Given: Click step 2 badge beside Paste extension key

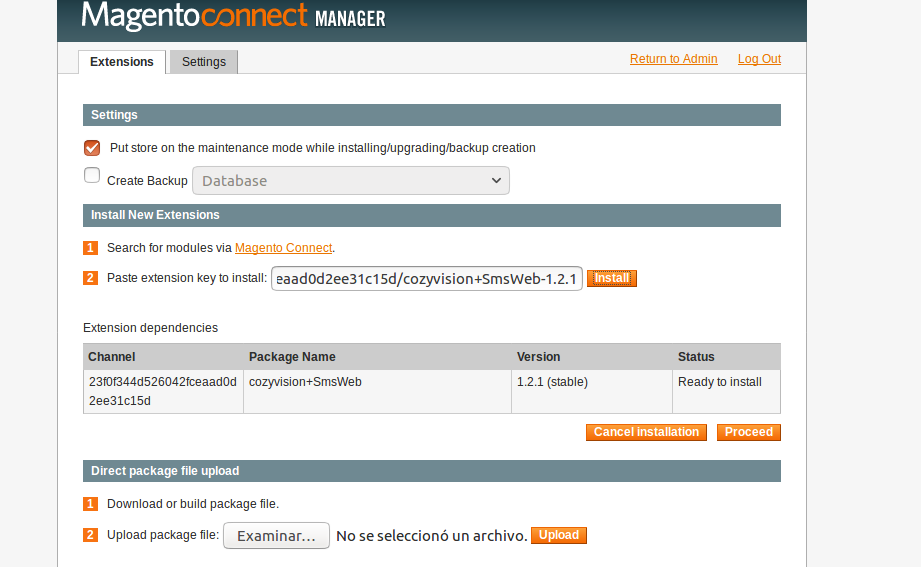Looking at the screenshot, I should click(x=90, y=278).
